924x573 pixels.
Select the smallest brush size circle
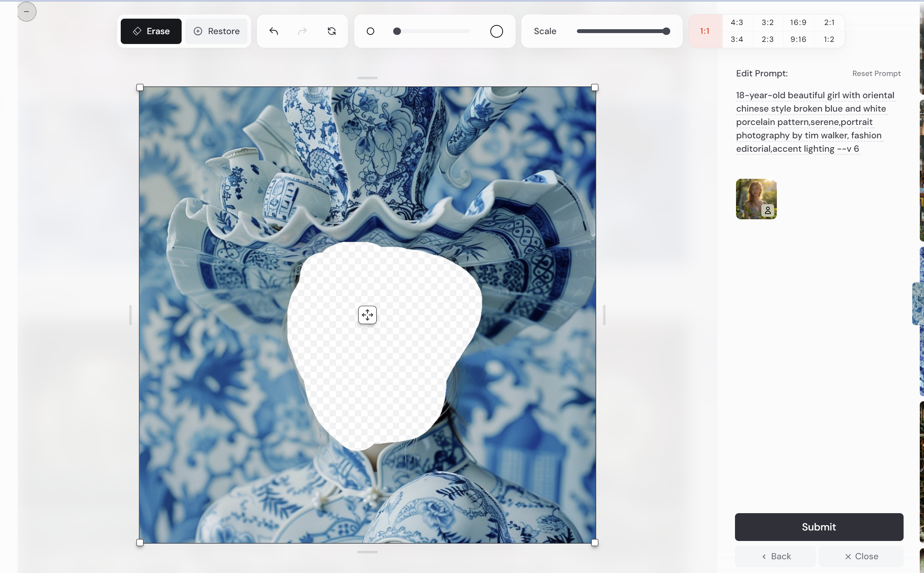tap(370, 31)
